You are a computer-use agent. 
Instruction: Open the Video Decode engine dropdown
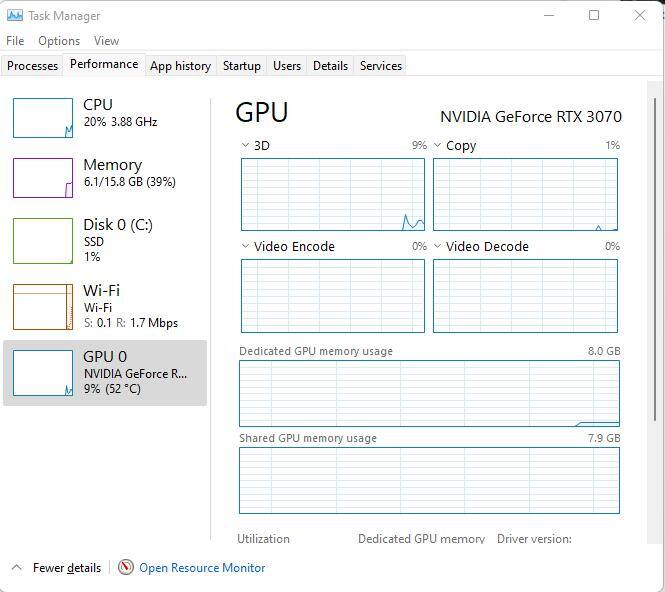click(438, 247)
